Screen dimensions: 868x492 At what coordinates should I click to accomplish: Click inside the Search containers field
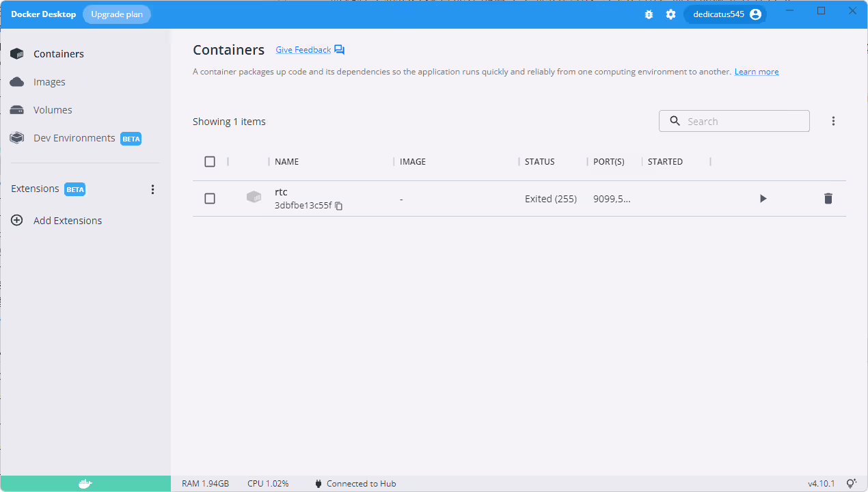(x=734, y=121)
